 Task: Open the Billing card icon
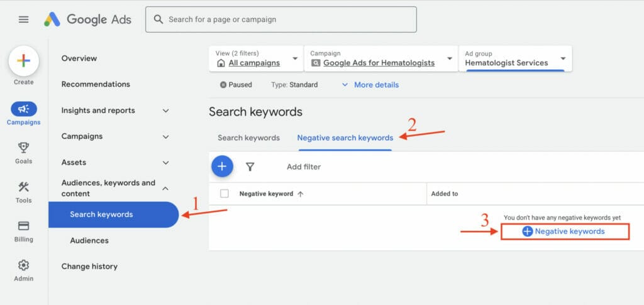[x=24, y=226]
